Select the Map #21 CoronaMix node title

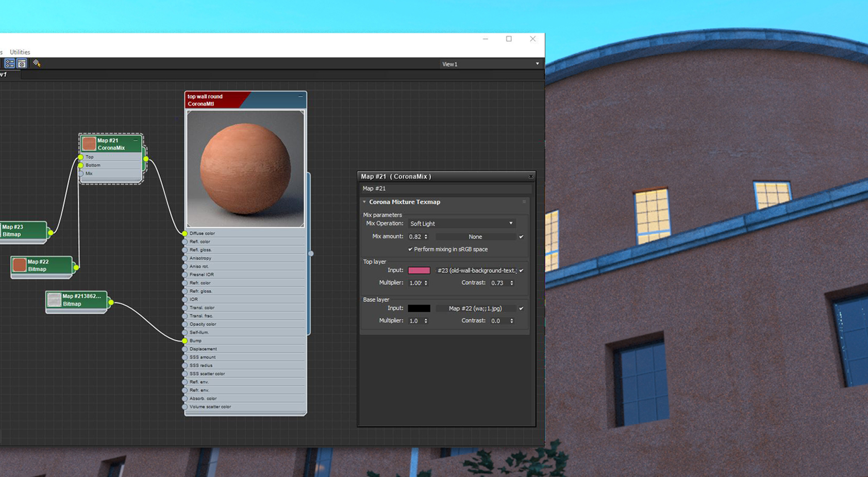[x=111, y=144]
